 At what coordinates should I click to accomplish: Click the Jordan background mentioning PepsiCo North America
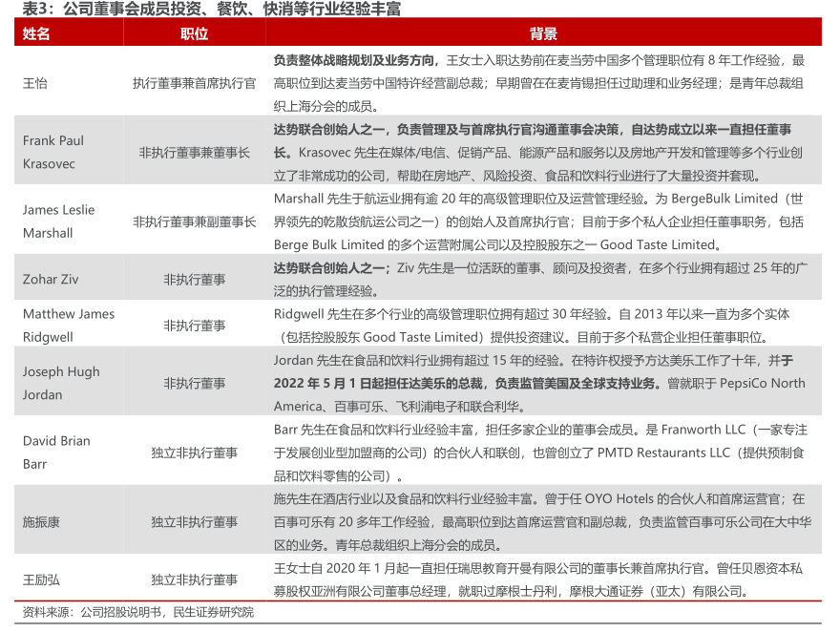tap(539, 383)
